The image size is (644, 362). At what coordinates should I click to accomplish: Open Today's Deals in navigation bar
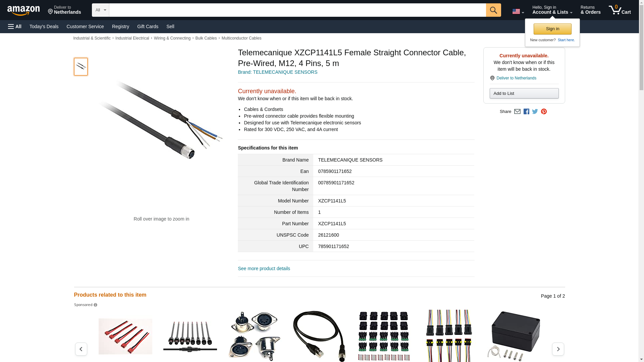coord(44,26)
